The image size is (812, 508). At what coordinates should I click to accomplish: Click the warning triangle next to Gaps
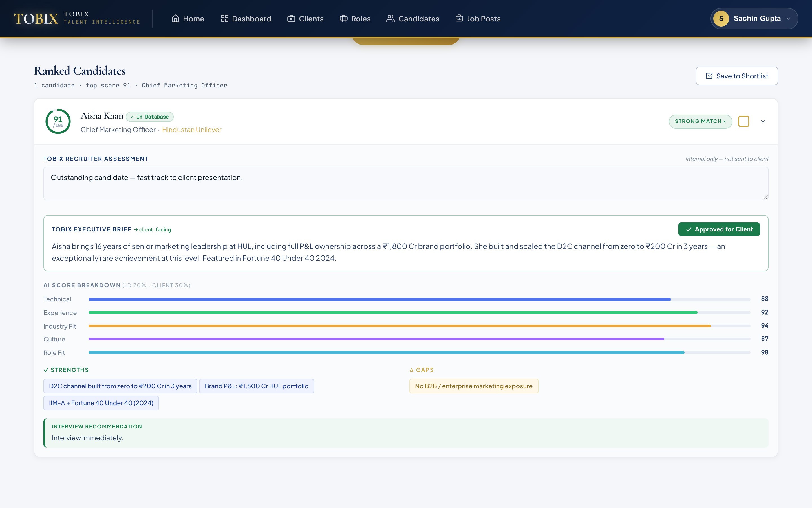412,370
